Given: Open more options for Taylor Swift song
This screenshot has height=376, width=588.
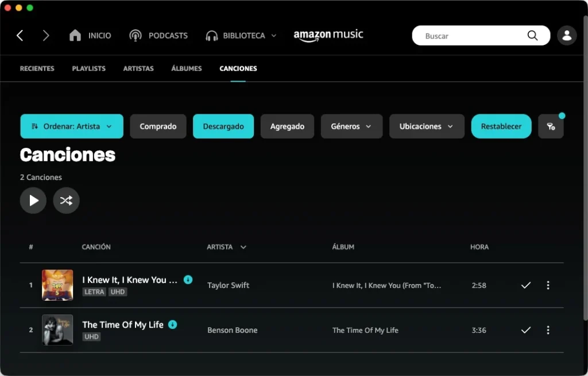Looking at the screenshot, I should click(x=548, y=285).
